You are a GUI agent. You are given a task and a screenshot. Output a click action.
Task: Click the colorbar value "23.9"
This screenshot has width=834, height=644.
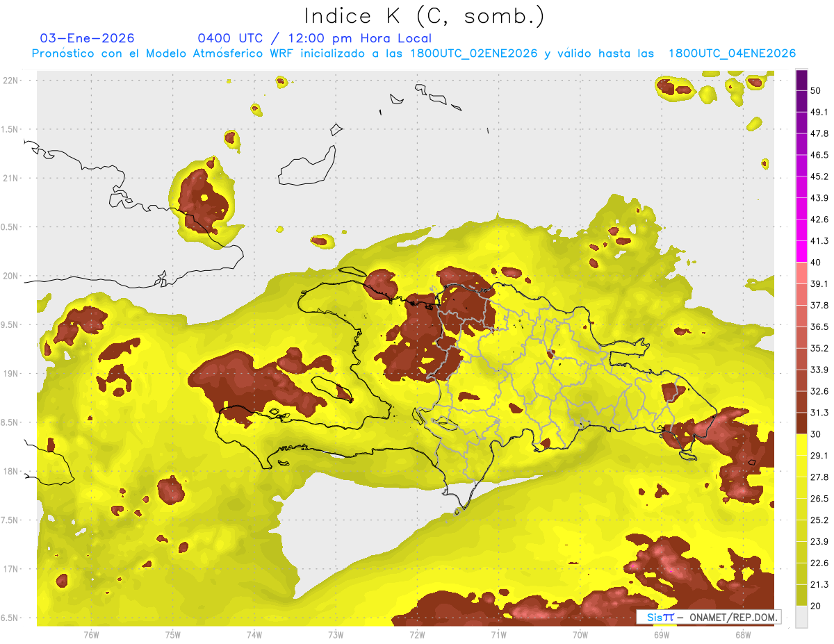click(x=819, y=541)
